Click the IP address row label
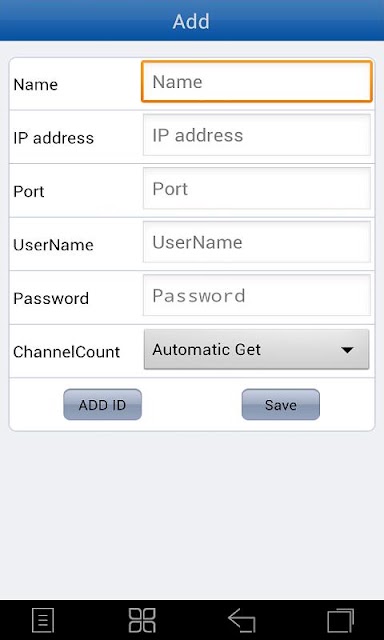The width and height of the screenshot is (384, 640). 53,138
